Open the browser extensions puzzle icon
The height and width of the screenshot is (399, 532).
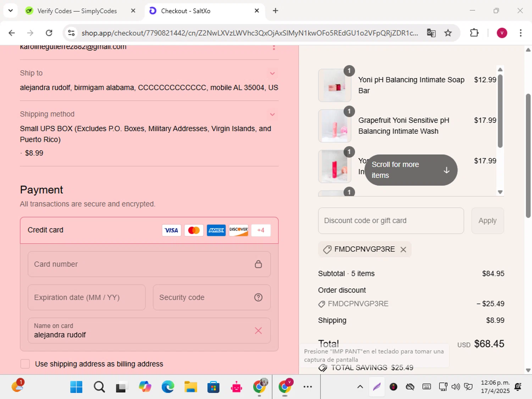click(x=474, y=33)
